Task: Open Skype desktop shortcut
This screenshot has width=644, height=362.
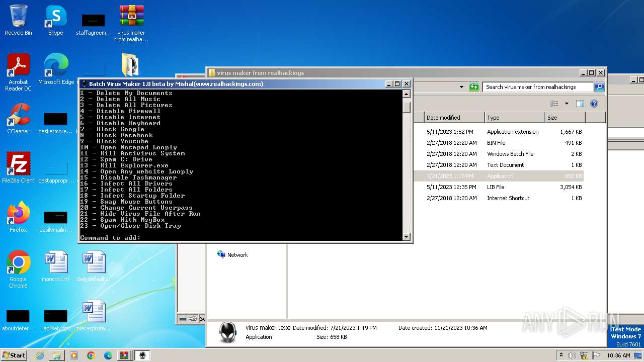Action: pyautogui.click(x=56, y=20)
